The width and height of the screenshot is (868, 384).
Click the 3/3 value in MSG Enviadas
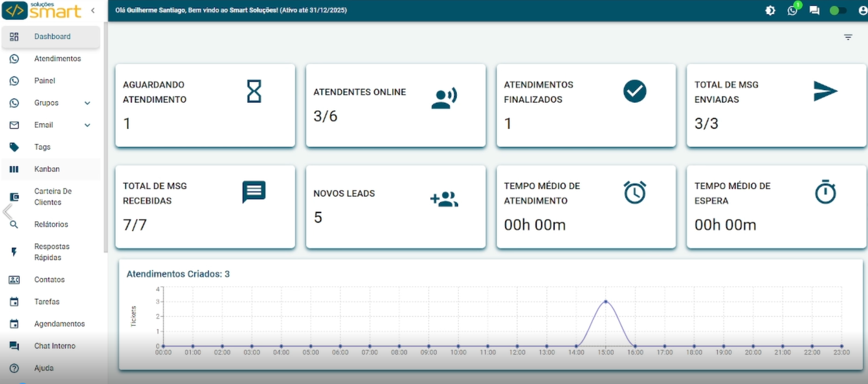pos(707,124)
